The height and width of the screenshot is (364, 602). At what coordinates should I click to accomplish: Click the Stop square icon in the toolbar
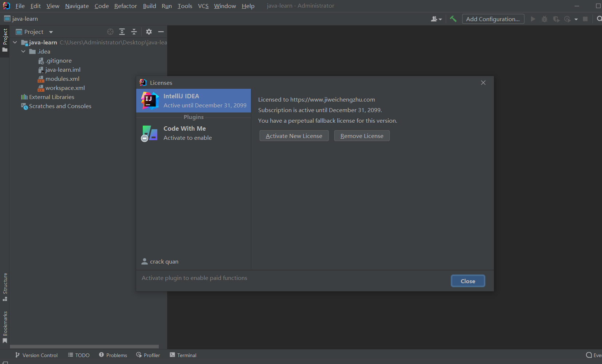tap(585, 19)
